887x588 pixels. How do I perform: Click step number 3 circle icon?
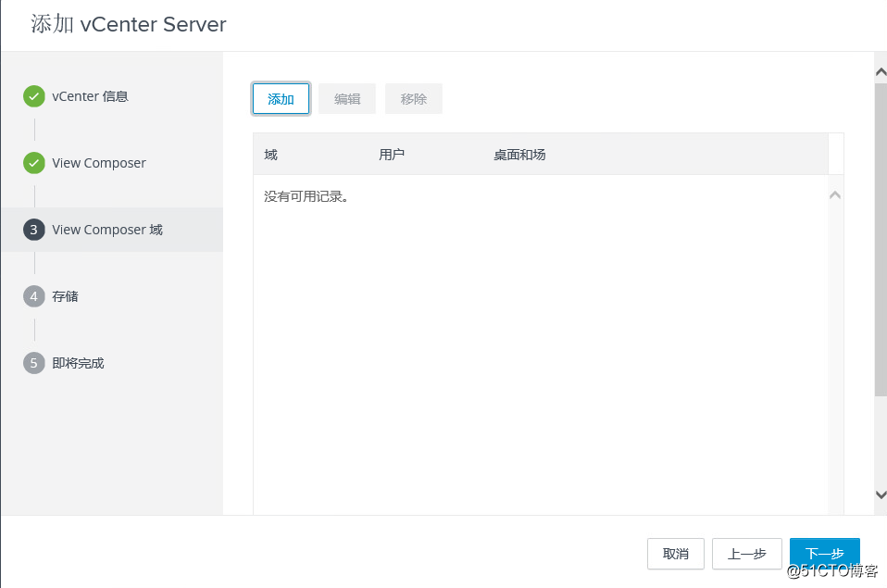pos(34,230)
